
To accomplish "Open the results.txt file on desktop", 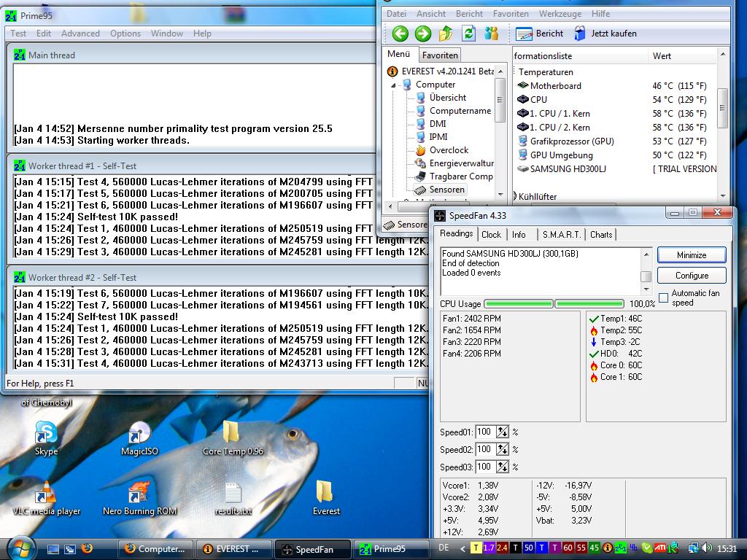I will pos(233,498).
